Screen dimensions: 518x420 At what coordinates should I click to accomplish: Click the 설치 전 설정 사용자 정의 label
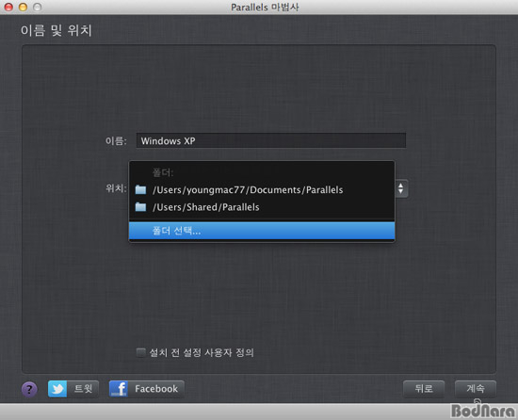[x=202, y=352]
